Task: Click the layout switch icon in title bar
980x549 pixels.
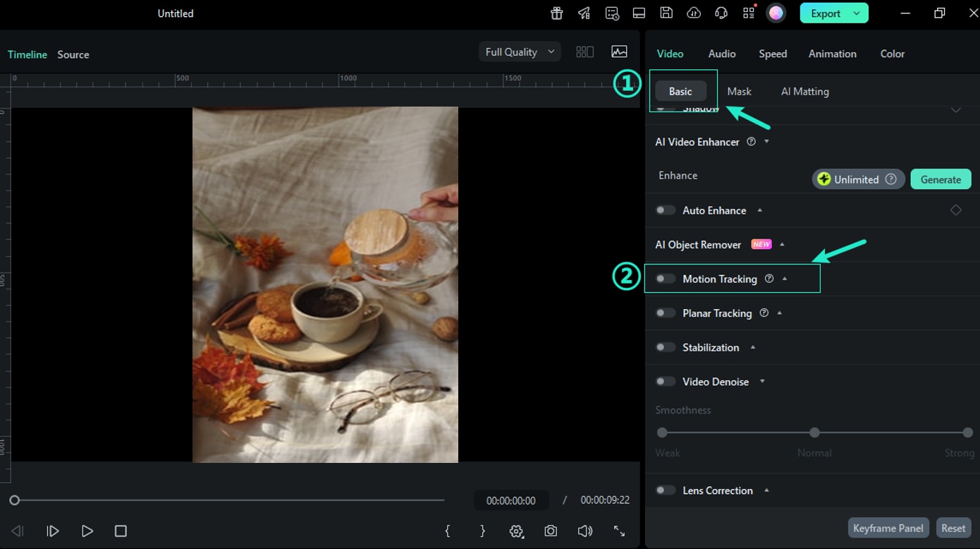Action: pos(639,13)
